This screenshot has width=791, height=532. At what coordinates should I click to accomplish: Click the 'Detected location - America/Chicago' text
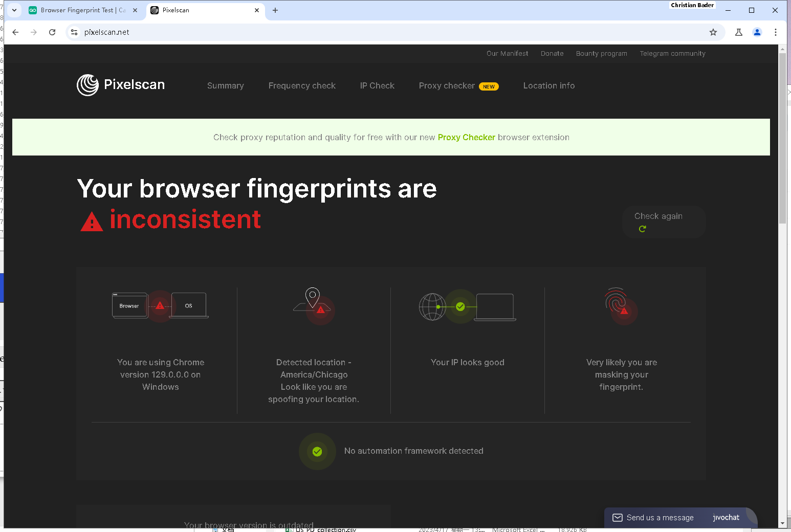314,368
